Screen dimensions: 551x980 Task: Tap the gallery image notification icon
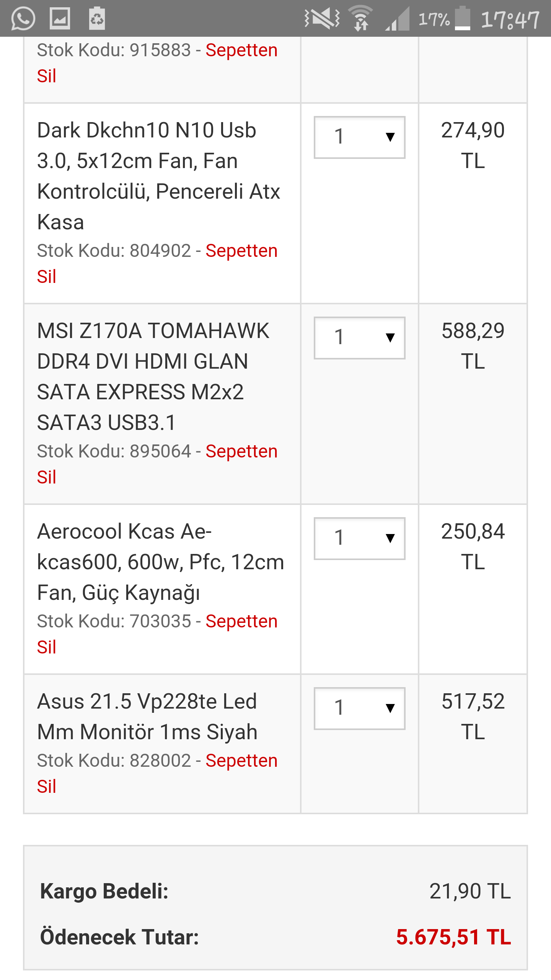[60, 18]
